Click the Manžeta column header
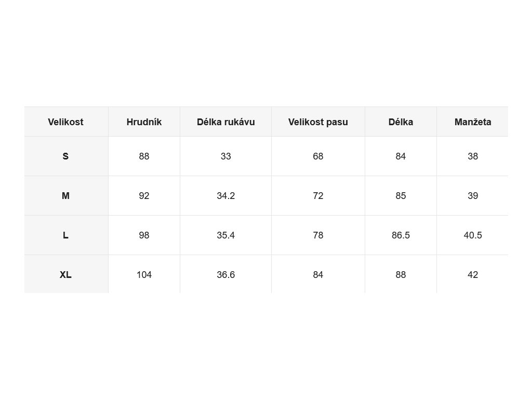Screen dimensions: 532x399 point(473,122)
